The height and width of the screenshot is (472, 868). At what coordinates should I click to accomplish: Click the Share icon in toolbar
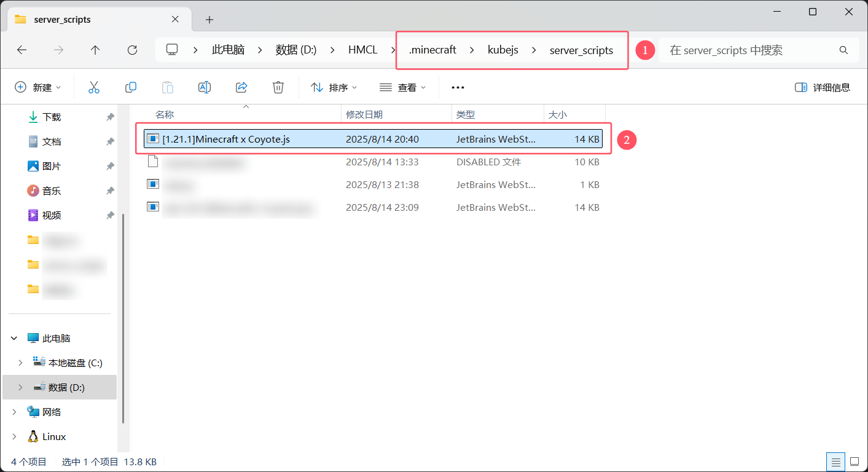241,87
